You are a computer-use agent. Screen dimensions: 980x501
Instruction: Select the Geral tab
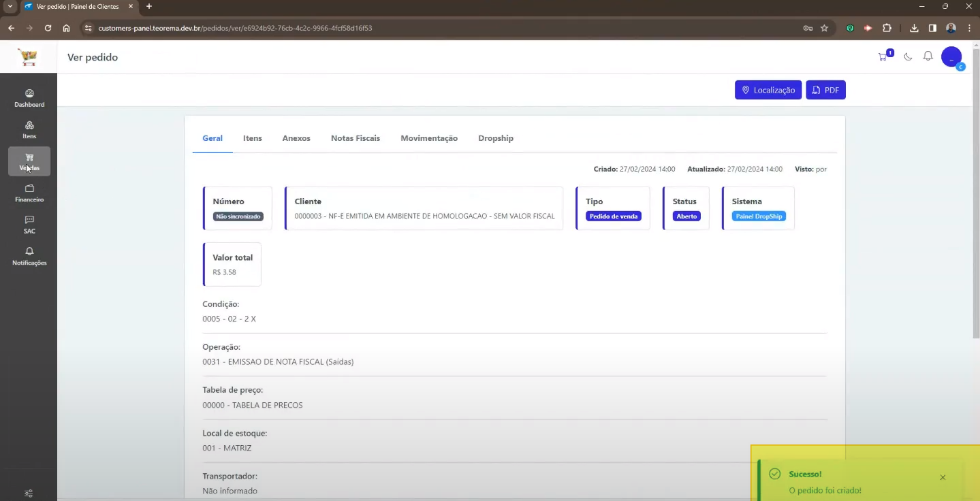coord(212,138)
